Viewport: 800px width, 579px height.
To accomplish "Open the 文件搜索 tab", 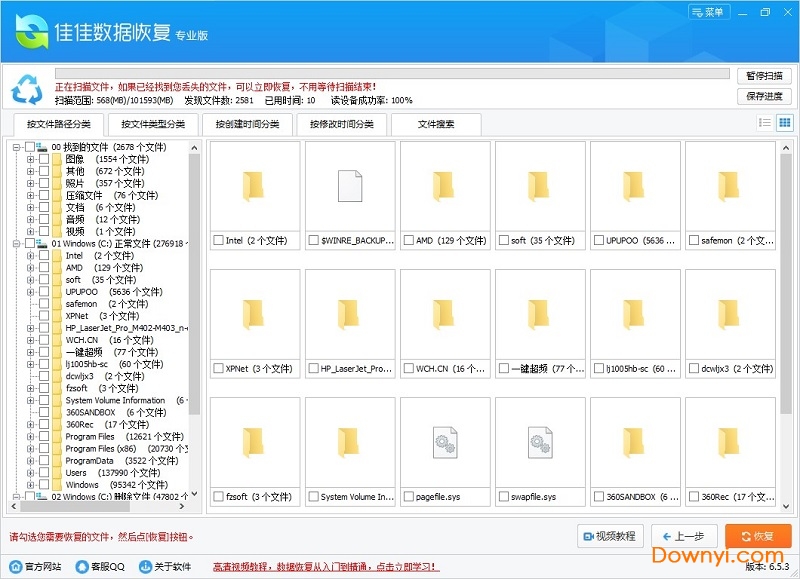I will pyautogui.click(x=436, y=125).
